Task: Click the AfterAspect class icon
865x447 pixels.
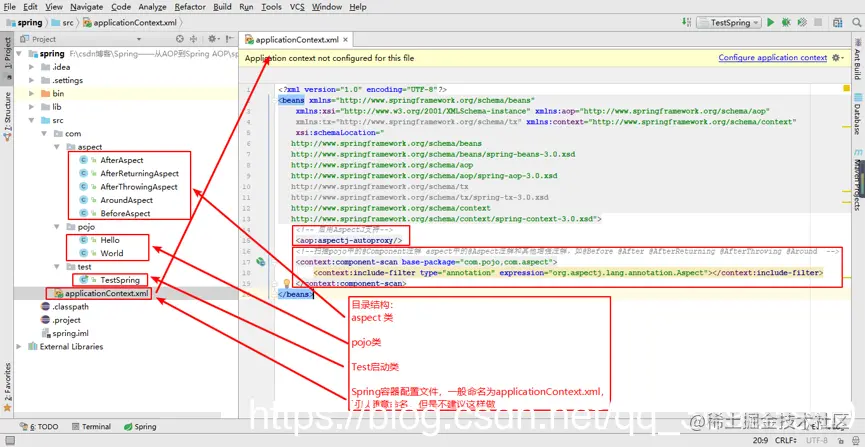Action: click(84, 160)
